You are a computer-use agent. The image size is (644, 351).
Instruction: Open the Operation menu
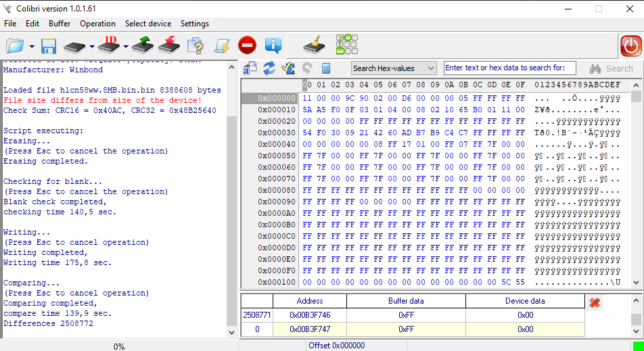coord(97,24)
